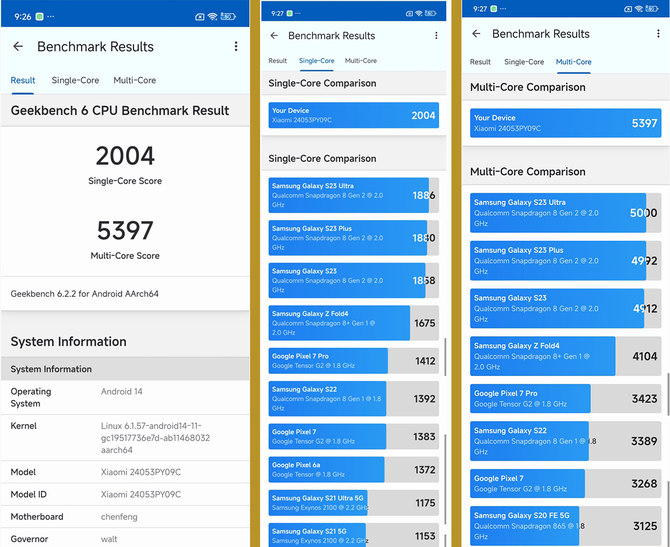Viewport: 670px width, 547px height.
Task: Tap Your Device bar scoring 2004
Action: (353, 115)
